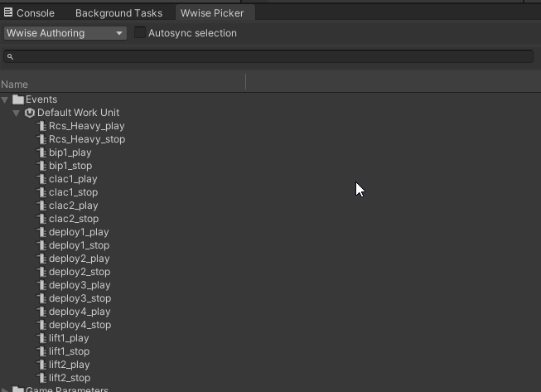Screen dimensions: 541x392
Task: Collapse the Default Work Unit arrow
Action: 17,114
